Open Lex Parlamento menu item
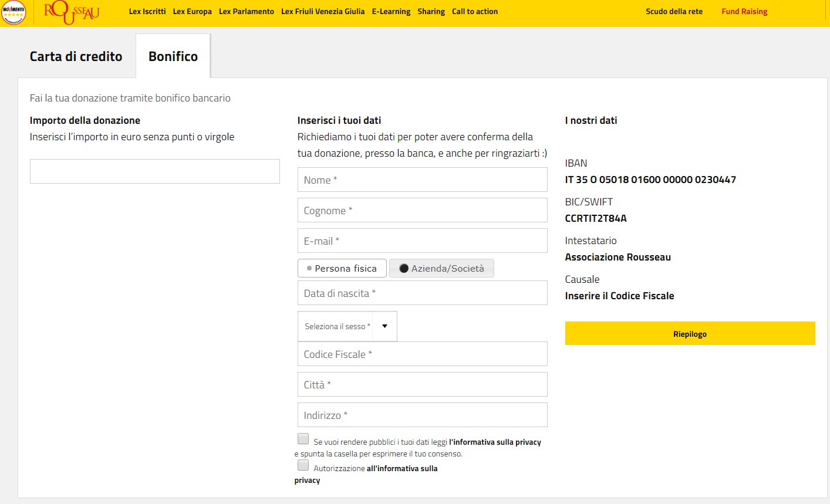Image resolution: width=830 pixels, height=504 pixels. coord(247,11)
